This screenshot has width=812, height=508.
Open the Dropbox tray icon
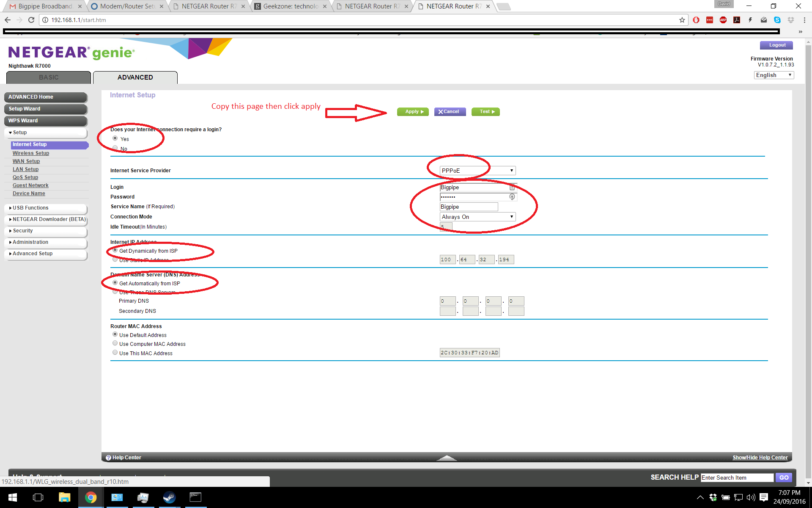coord(713,497)
